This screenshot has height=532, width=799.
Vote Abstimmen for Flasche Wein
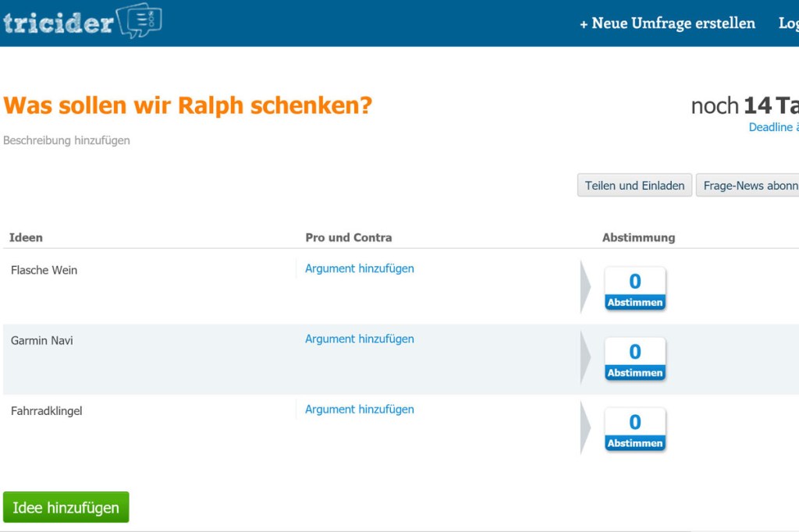(635, 302)
